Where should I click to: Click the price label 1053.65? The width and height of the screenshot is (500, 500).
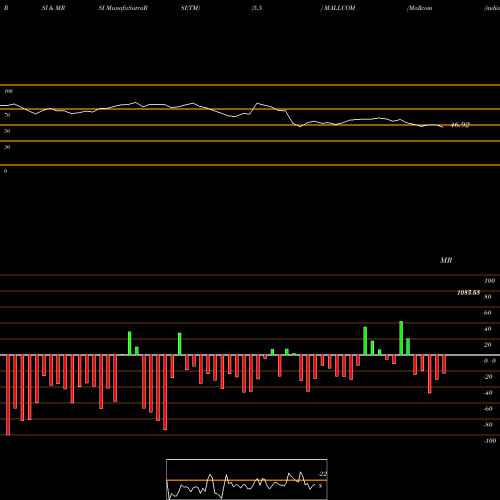point(468,293)
